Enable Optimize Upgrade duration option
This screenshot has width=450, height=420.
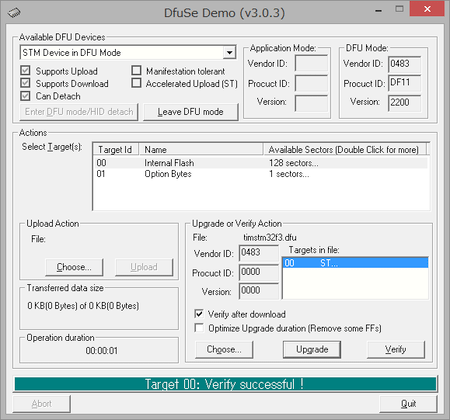click(x=199, y=328)
